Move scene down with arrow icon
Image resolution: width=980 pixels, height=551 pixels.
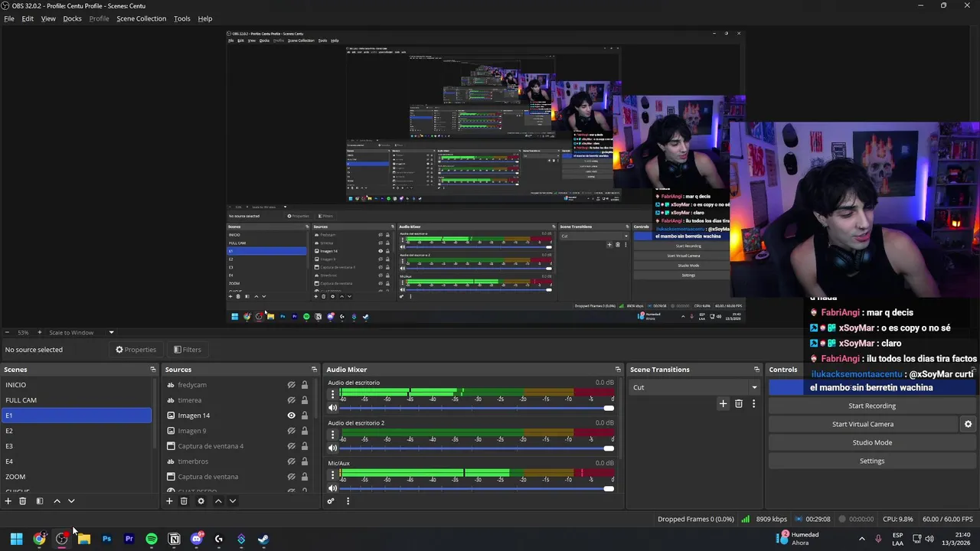71,501
